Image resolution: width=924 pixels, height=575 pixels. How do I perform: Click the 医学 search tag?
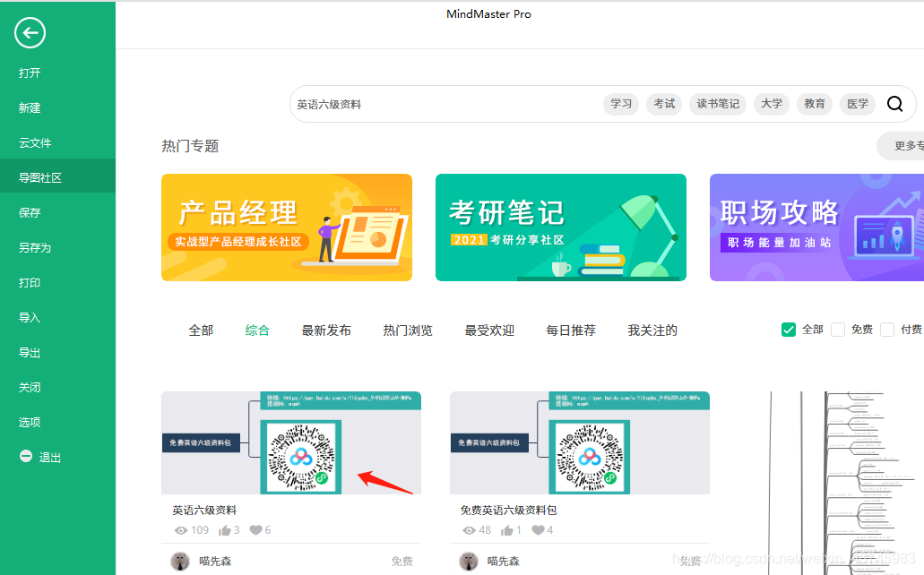pyautogui.click(x=858, y=104)
